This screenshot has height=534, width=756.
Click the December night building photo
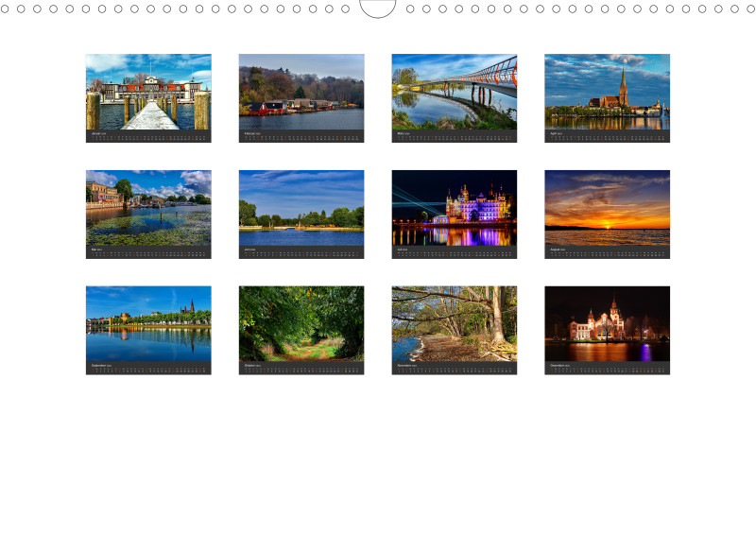click(608, 324)
